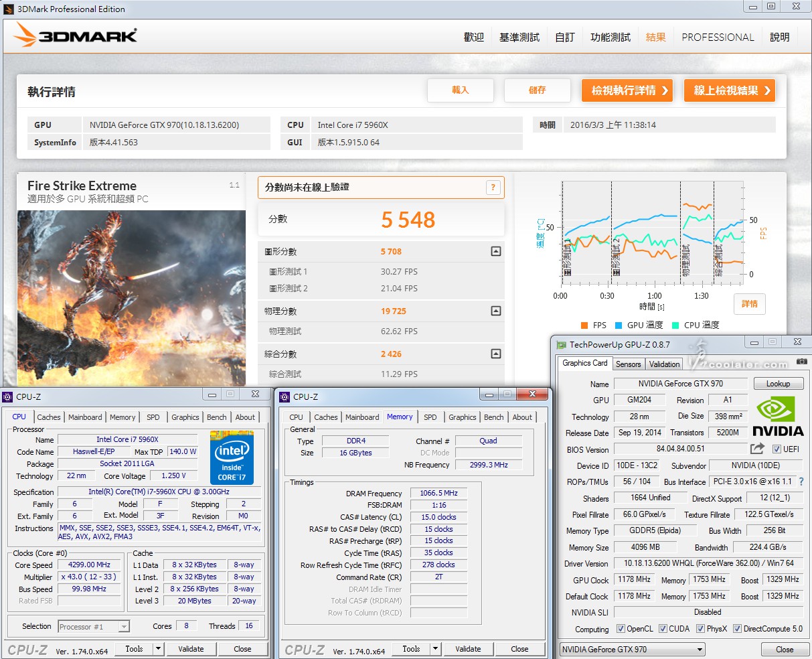Click the Lookup button in GPU-Z
Image resolution: width=812 pixels, height=659 pixels.
point(779,384)
